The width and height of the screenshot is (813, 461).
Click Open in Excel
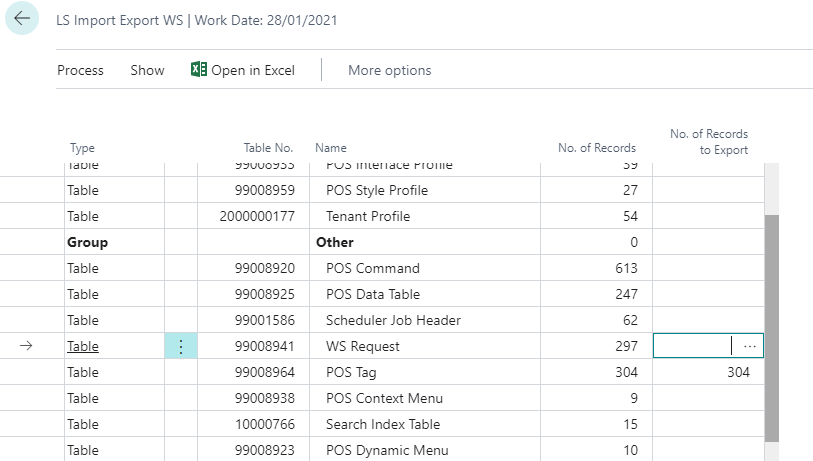click(x=252, y=70)
